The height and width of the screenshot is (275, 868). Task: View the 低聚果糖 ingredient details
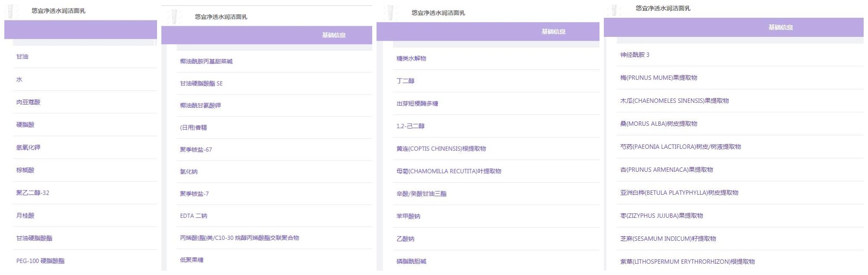click(192, 260)
